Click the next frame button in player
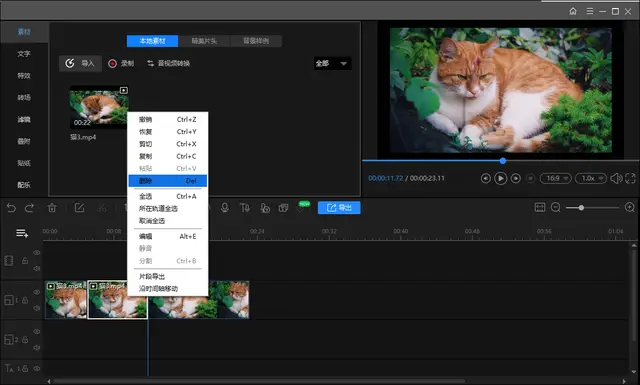The image size is (640, 385). (x=516, y=178)
